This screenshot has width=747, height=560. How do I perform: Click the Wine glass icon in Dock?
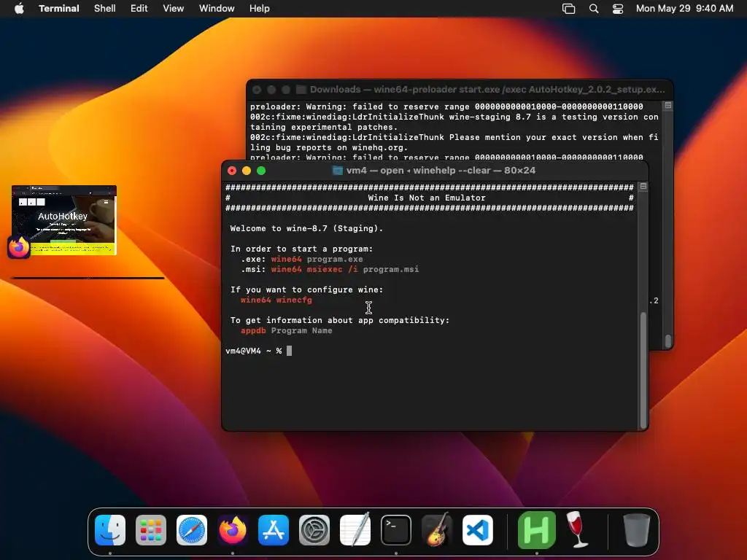point(578,530)
